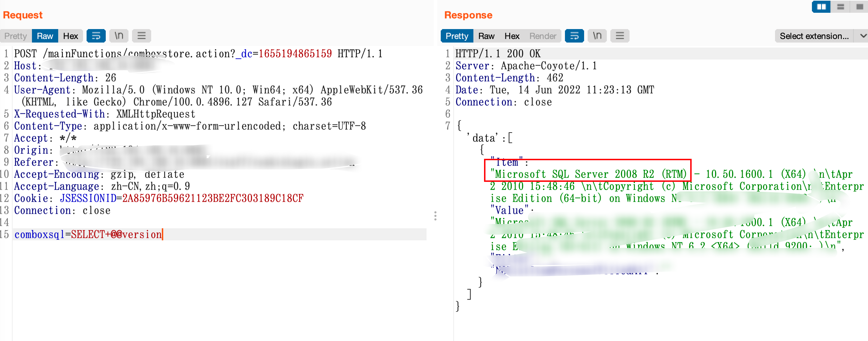
Task: Toggle show non-printable \n in Request
Action: click(x=119, y=36)
